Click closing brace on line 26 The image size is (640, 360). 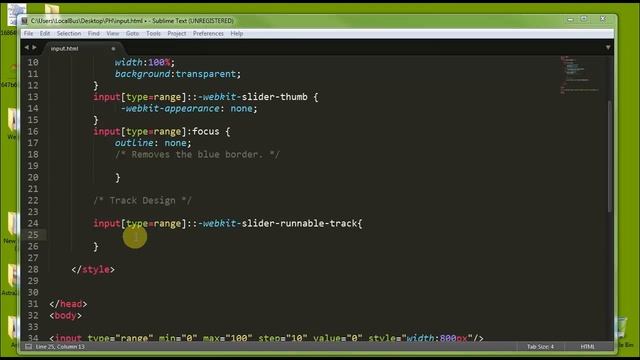click(96, 247)
